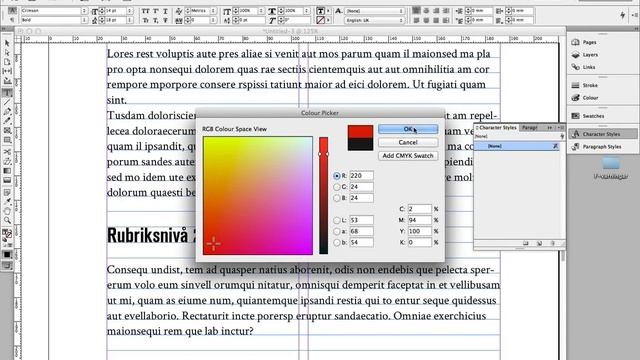Switch to the Character Styles tab

497,128
